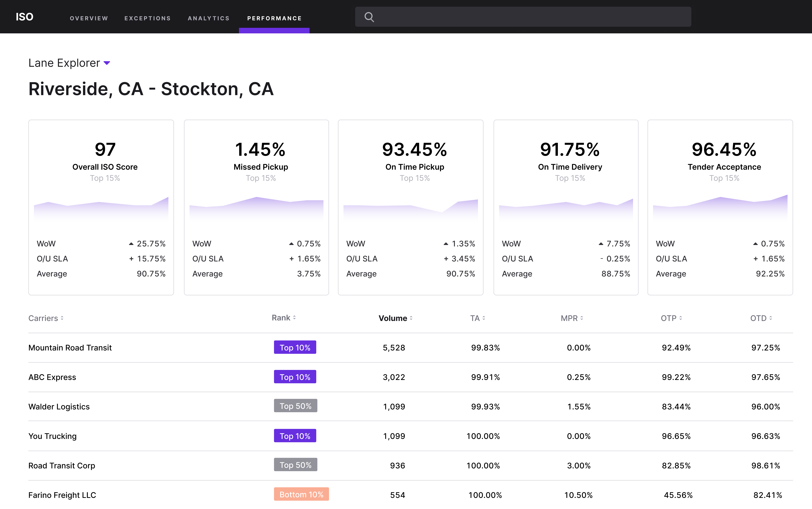Click Top 50% badge for Walder Logistics
The width and height of the screenshot is (812, 509).
(296, 406)
